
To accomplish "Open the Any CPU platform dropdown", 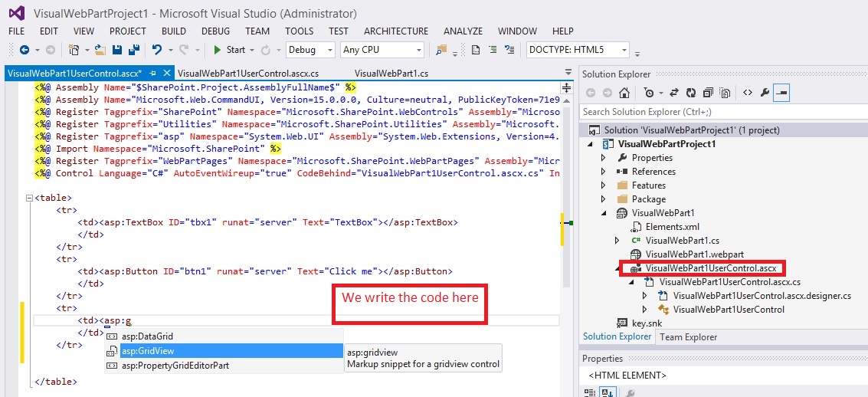I will coord(382,50).
